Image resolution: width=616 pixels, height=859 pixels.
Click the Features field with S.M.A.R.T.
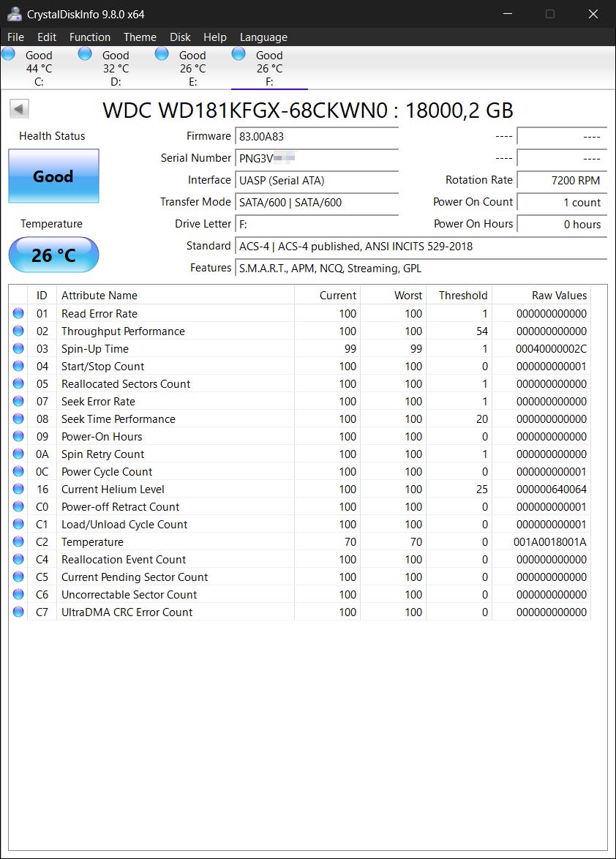pyautogui.click(x=421, y=268)
